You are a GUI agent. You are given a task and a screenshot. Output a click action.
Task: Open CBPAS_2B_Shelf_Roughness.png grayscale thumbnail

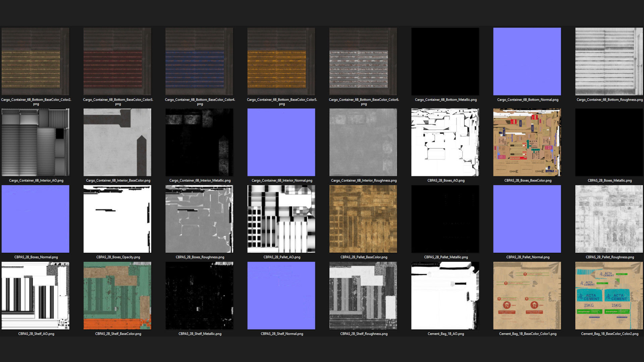tap(363, 296)
